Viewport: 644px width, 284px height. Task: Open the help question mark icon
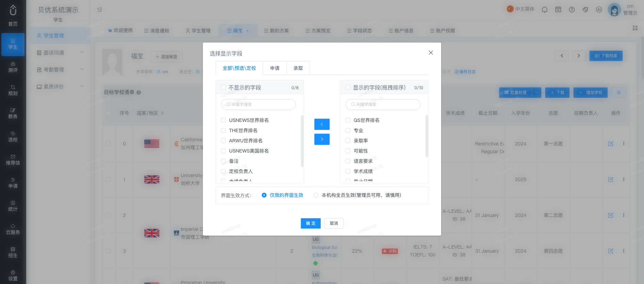572,10
